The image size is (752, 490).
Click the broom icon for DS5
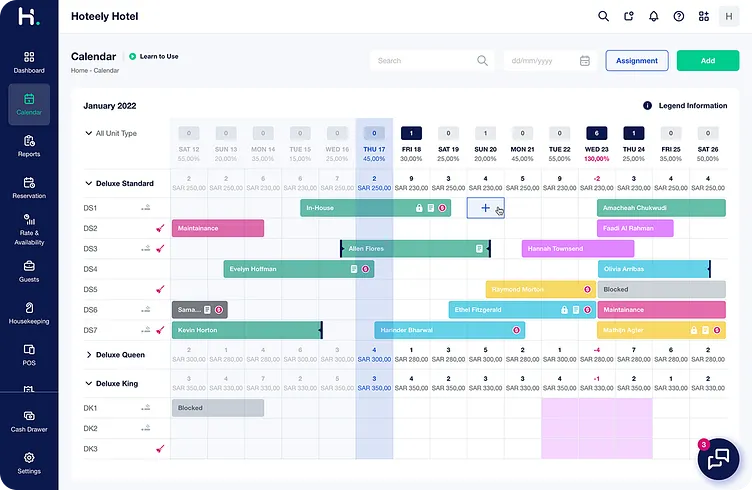(x=160, y=289)
